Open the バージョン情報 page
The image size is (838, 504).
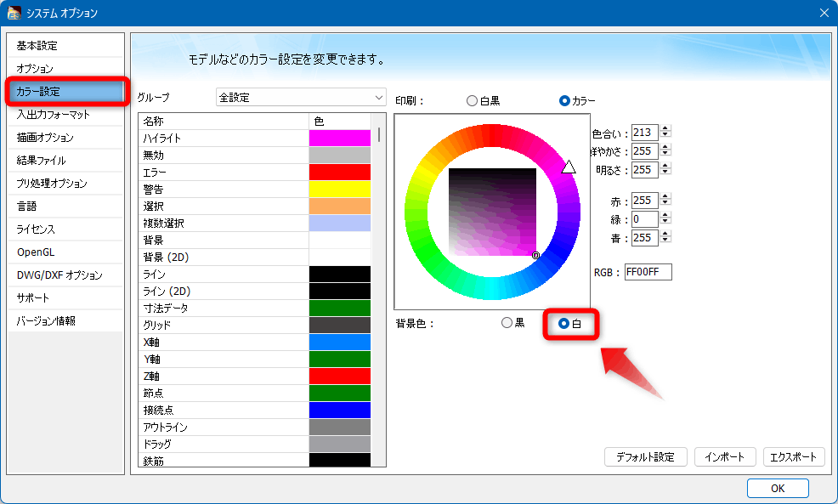(65, 321)
